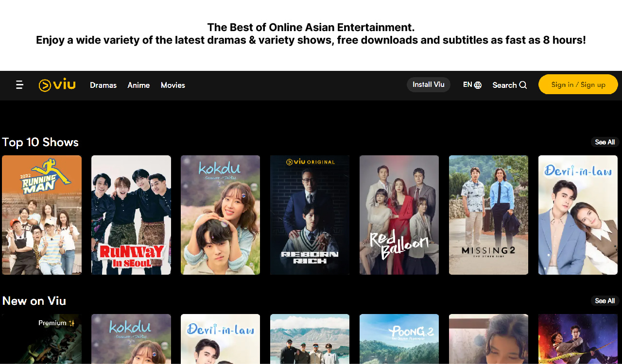Open the hamburger menu icon

19,85
